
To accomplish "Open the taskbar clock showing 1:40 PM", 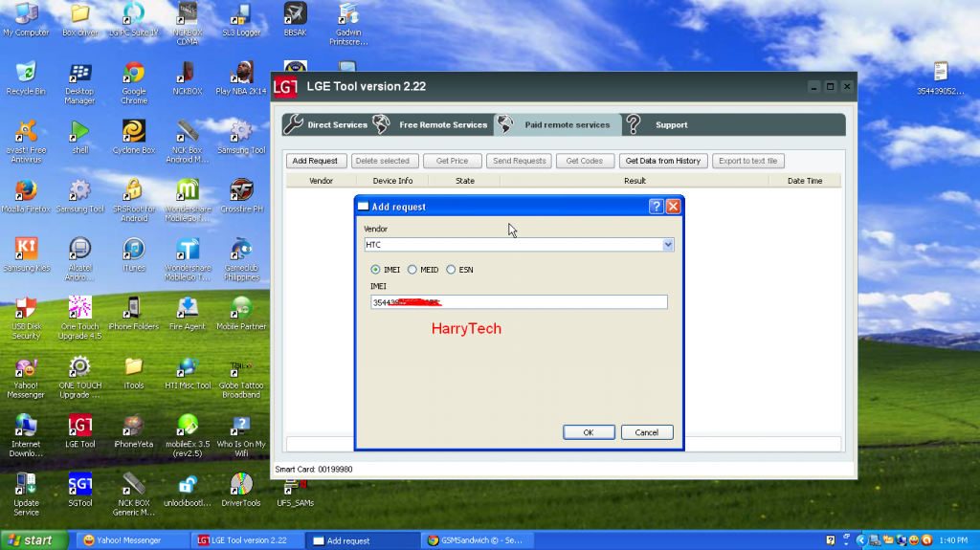I will 952,540.
